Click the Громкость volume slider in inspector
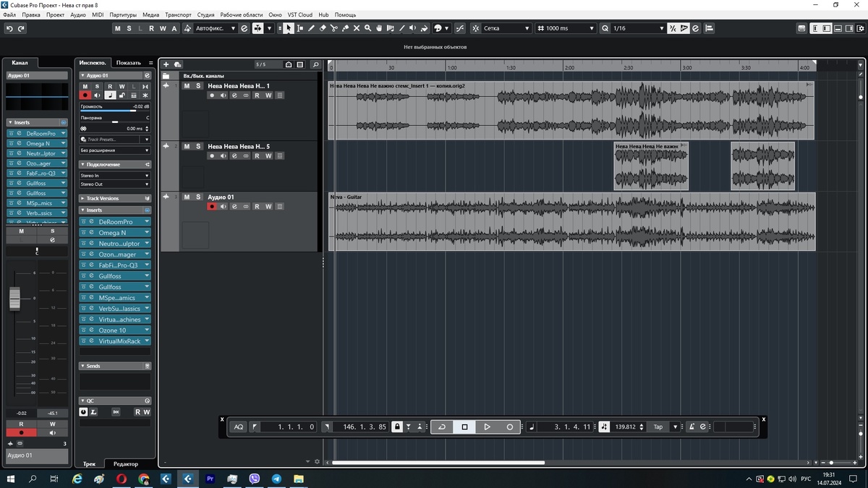 pos(114,111)
